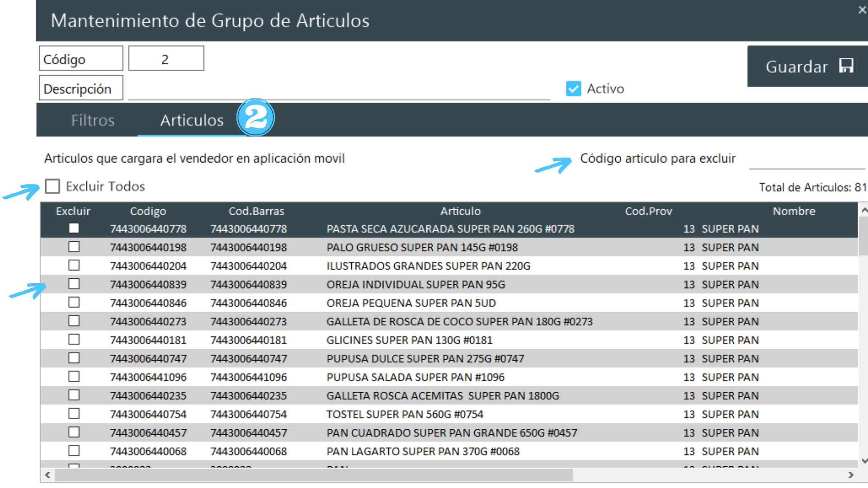Select the Articulos tab
Viewport: 868px width, 488px height.
pos(192,120)
